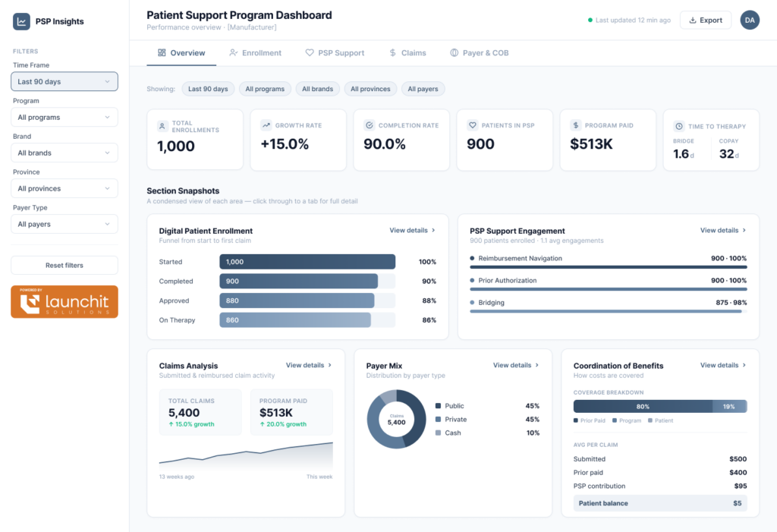Click the PSP Insights logo icon
777x532 pixels.
click(22, 21)
